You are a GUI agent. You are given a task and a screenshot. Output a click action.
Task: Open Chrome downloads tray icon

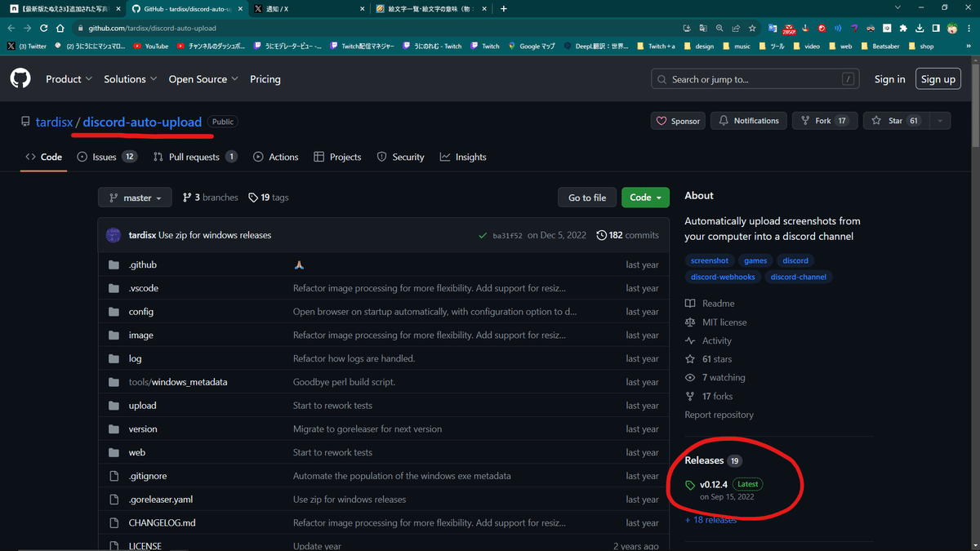tap(920, 28)
